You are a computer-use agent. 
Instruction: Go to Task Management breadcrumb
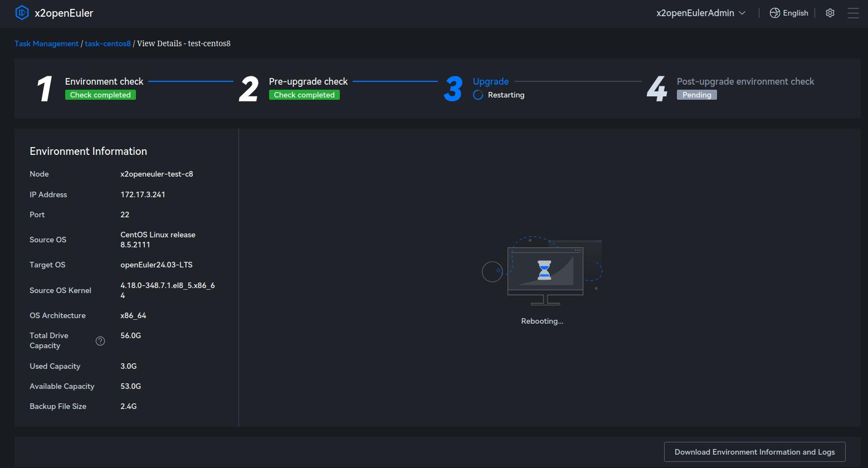pyautogui.click(x=47, y=43)
